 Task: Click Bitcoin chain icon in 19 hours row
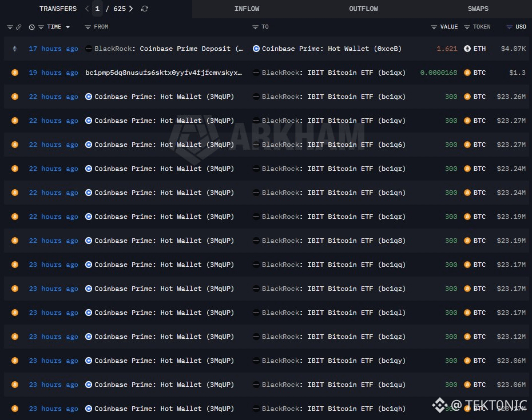pos(15,73)
